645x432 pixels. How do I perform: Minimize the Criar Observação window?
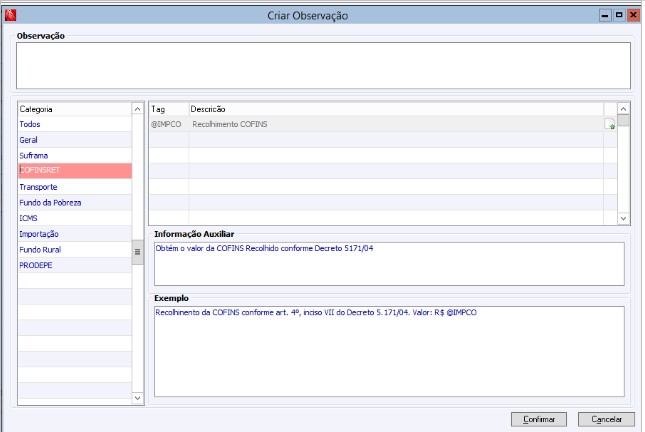(x=605, y=16)
